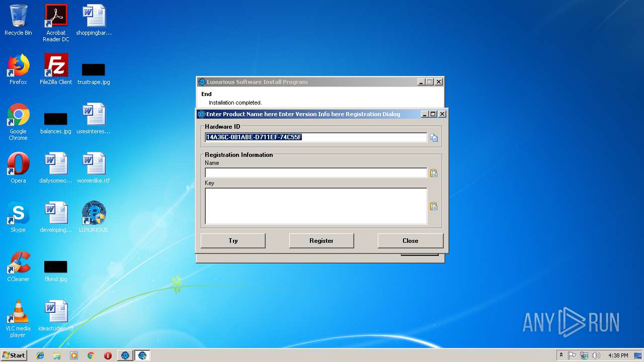Minimize the Luxurious Software Install Program window
Image resolution: width=644 pixels, height=362 pixels.
[x=421, y=82]
